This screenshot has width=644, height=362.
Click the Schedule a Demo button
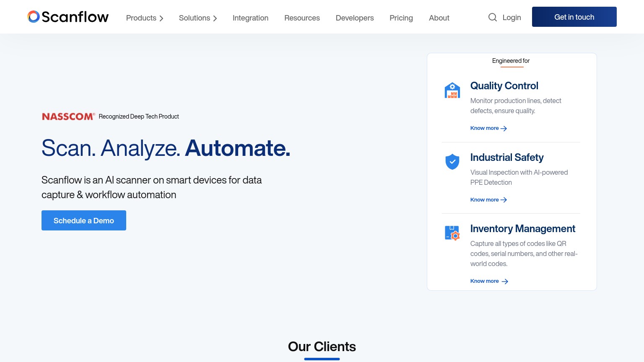click(x=84, y=220)
